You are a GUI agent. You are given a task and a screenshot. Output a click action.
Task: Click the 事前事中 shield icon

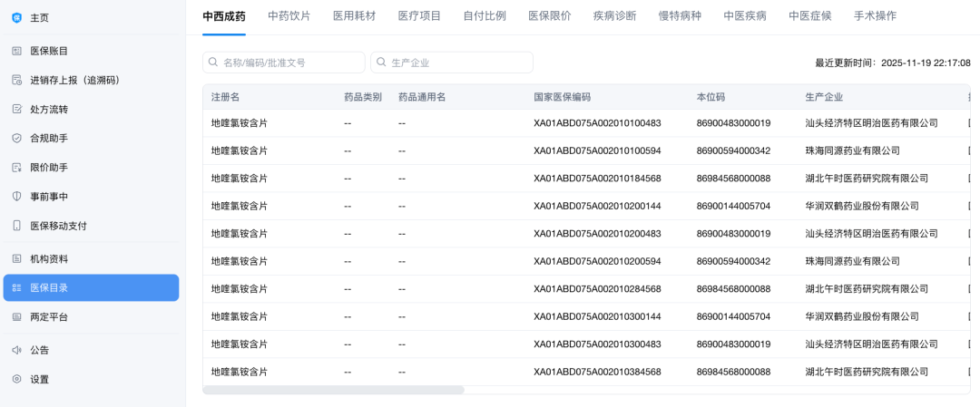point(17,196)
